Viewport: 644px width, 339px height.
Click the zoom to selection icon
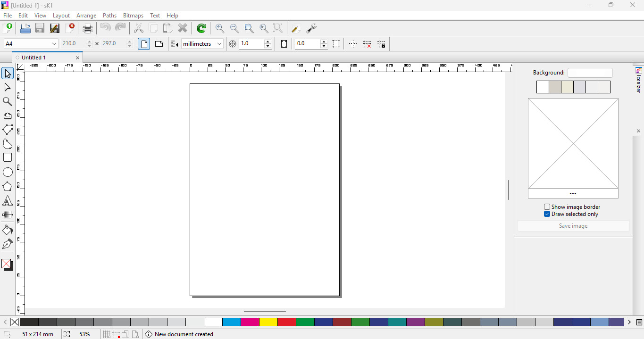(x=278, y=28)
